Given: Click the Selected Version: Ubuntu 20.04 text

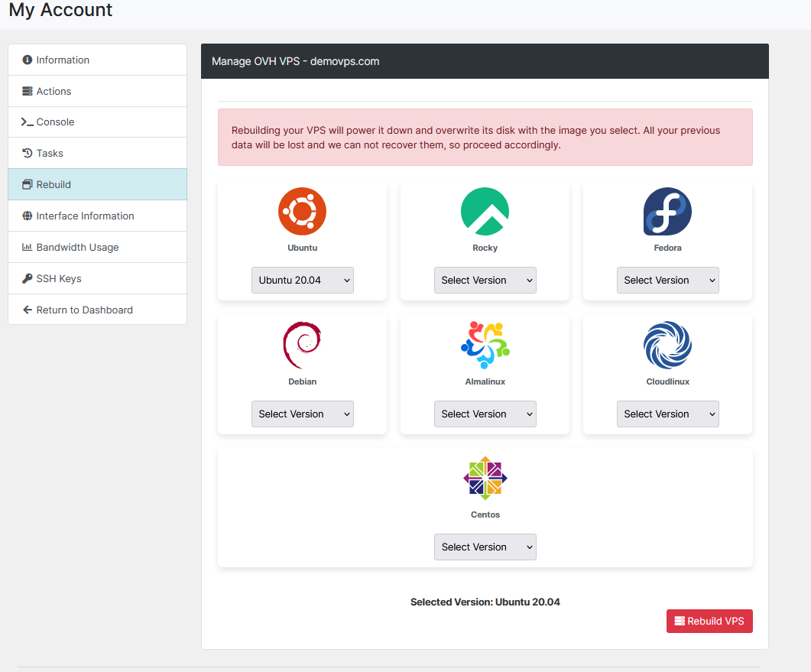Looking at the screenshot, I should click(x=485, y=602).
